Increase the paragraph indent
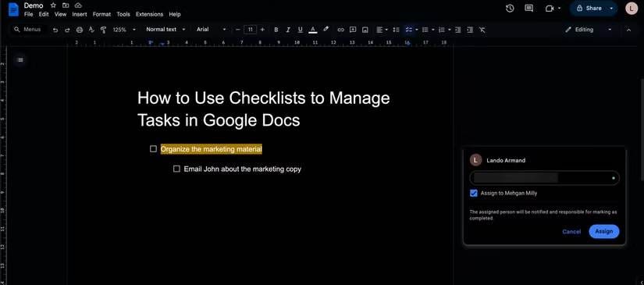The width and height of the screenshot is (644, 285). pos(470,30)
